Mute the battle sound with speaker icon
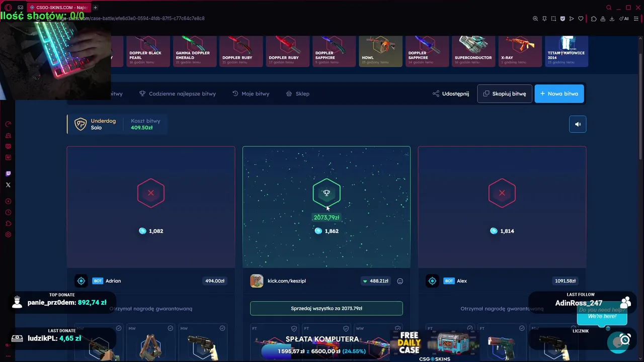644x362 pixels. [x=578, y=124]
